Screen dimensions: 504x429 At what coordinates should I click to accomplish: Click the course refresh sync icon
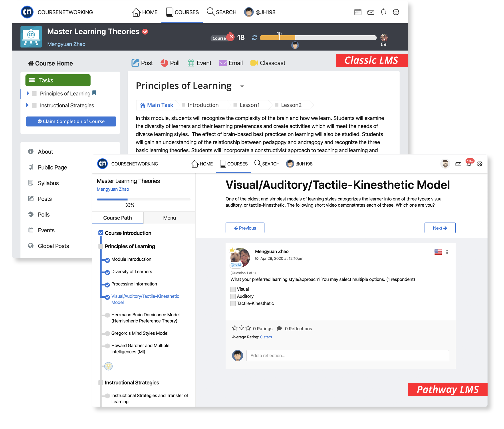[254, 38]
